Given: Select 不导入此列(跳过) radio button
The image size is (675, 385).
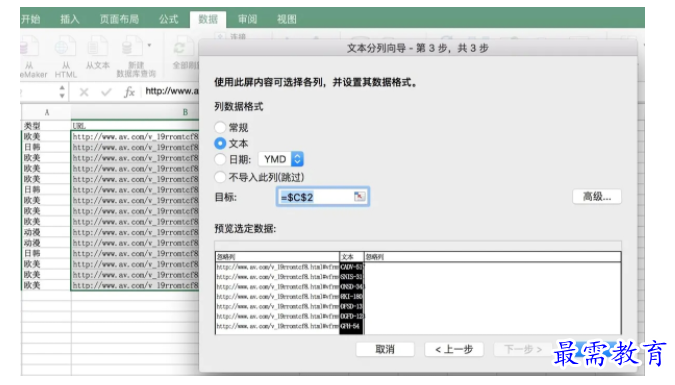Looking at the screenshot, I should click(220, 177).
